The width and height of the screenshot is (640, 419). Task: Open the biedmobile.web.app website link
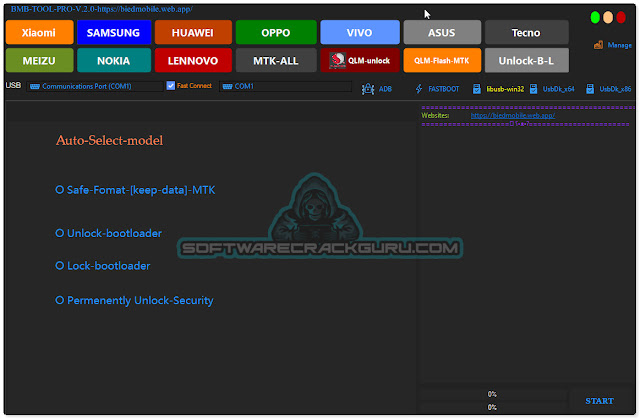(x=513, y=115)
